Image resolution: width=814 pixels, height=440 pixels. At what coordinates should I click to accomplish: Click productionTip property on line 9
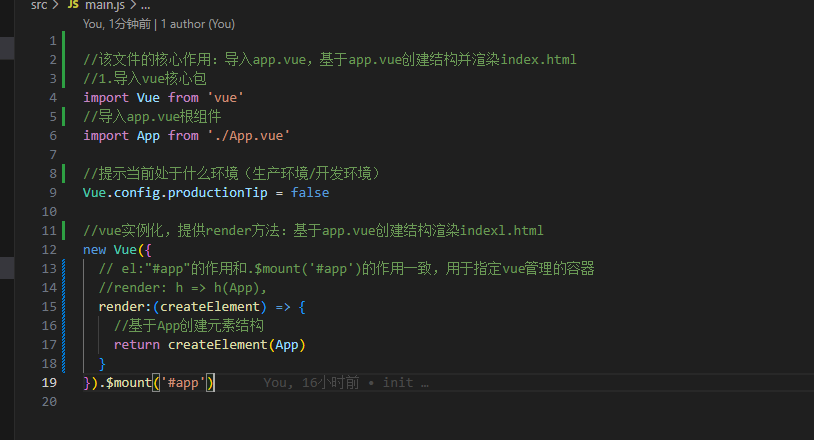(x=218, y=192)
